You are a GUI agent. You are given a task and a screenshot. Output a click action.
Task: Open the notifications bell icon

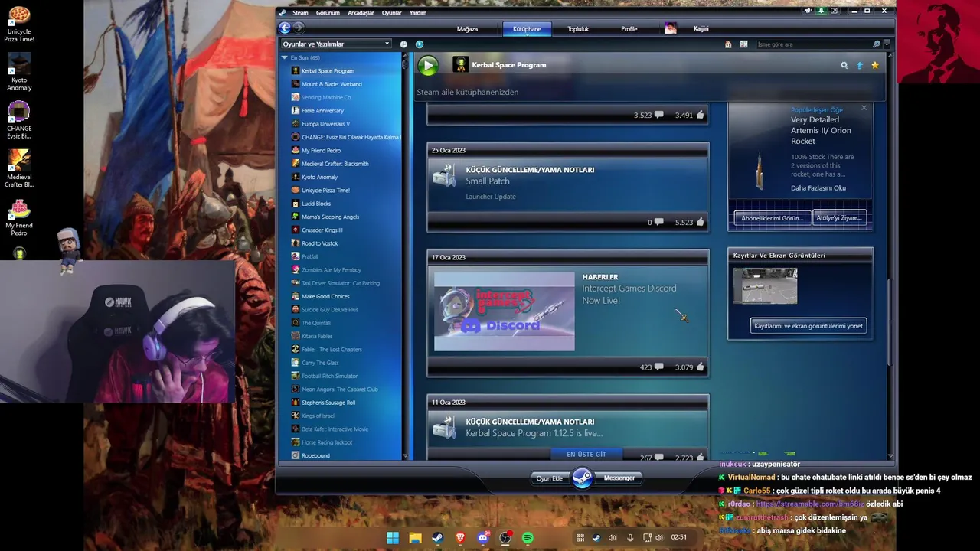pos(822,11)
